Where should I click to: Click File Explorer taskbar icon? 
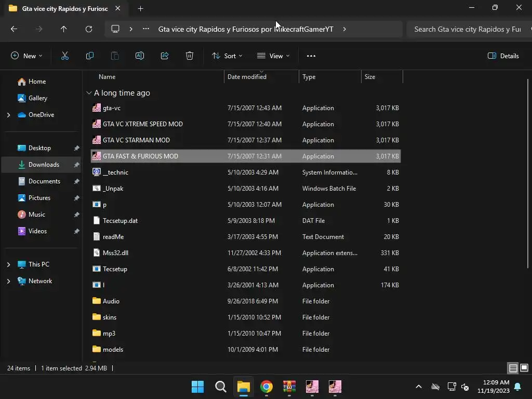(x=244, y=387)
